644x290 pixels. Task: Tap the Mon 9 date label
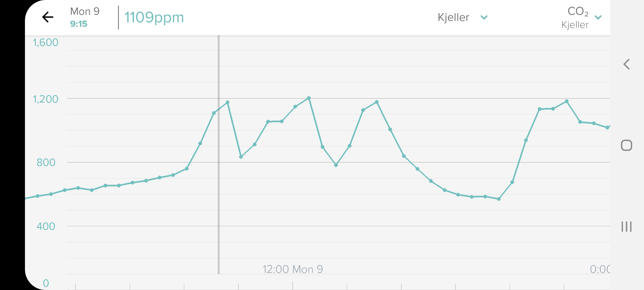[x=85, y=12]
